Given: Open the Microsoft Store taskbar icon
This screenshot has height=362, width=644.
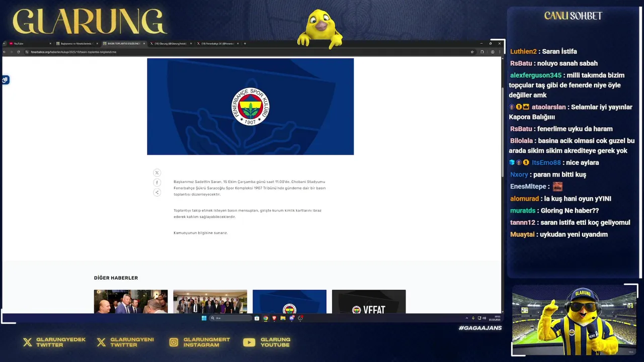Looking at the screenshot, I should point(257,318).
